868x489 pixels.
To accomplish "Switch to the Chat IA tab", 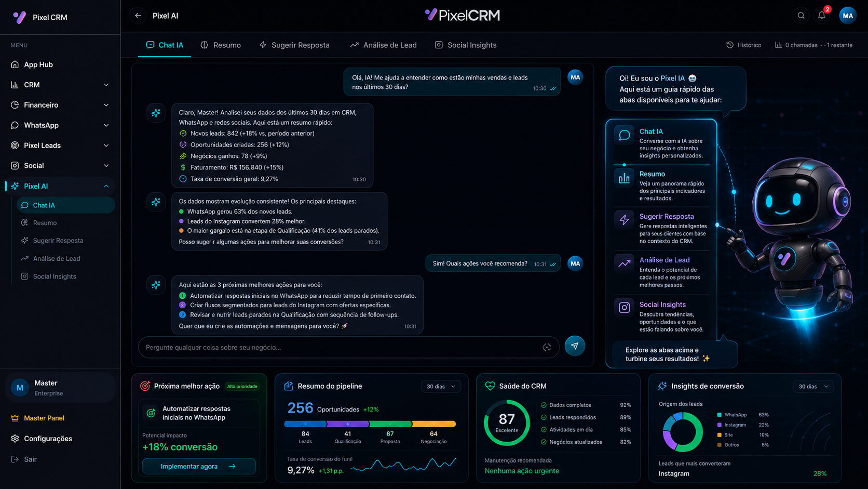I will pos(165,45).
